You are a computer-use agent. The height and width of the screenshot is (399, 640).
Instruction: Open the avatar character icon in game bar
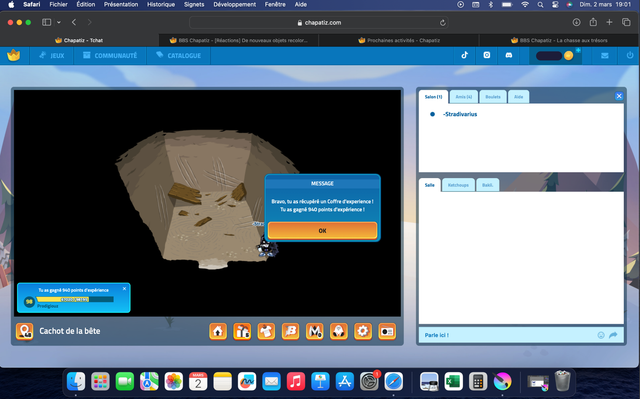(339, 331)
